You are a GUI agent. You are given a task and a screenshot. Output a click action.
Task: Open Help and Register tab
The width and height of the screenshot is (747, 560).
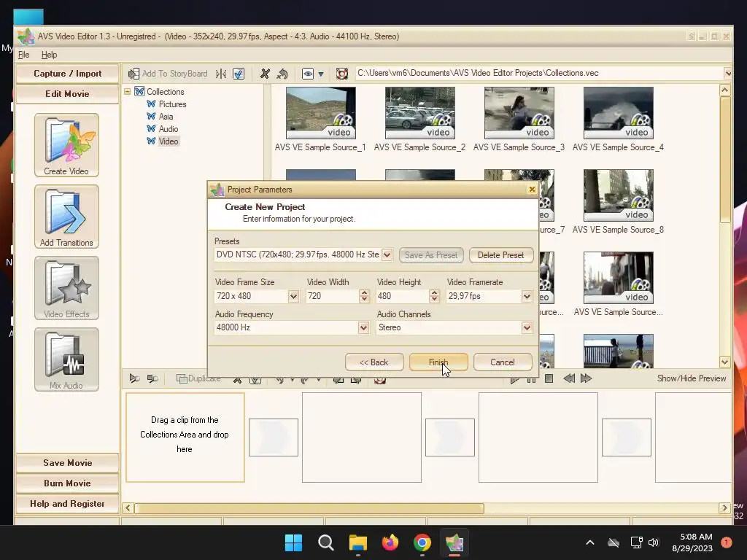[67, 504]
